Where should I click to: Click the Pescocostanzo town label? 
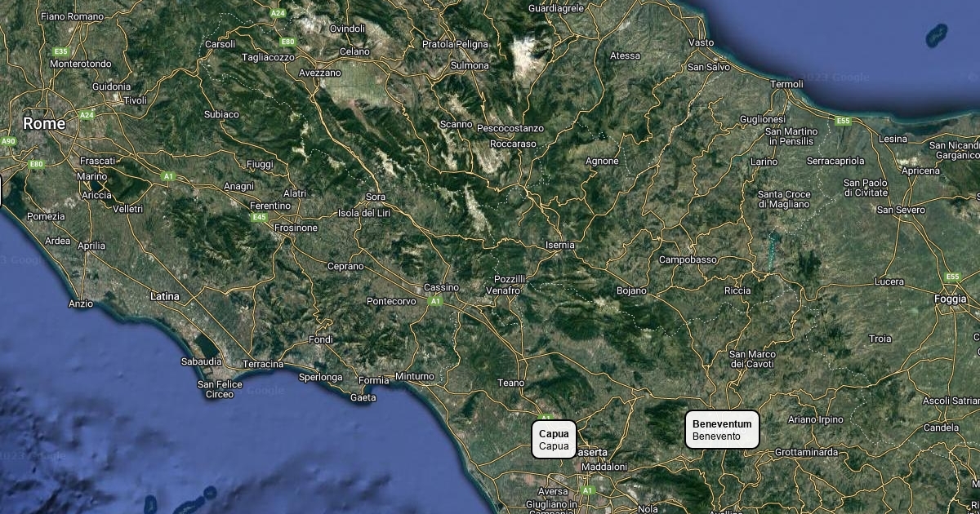click(510, 128)
